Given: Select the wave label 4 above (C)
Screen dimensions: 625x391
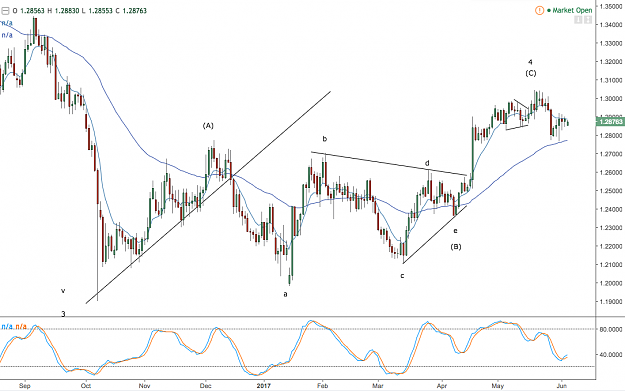Looking at the screenshot, I should click(x=530, y=62).
